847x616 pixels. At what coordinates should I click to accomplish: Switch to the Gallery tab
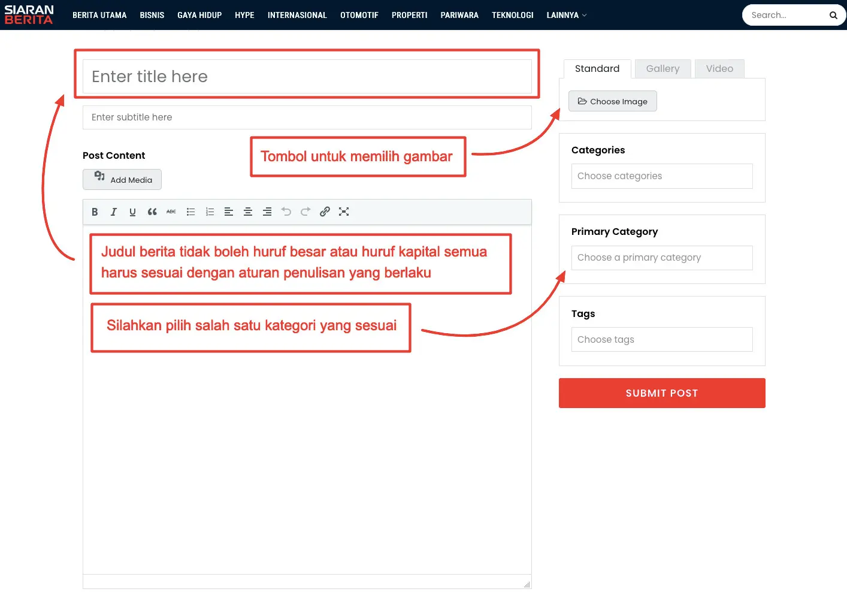coord(663,69)
